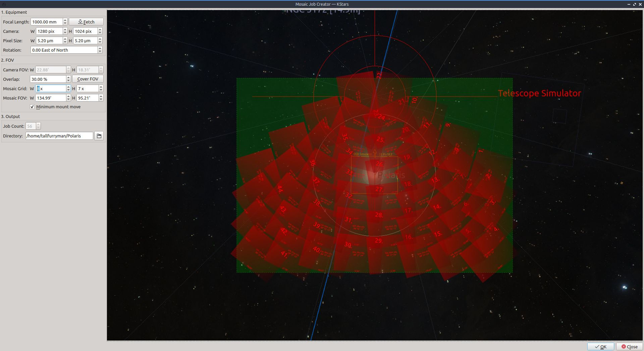
Task: Increase the Pixel Size height stepper
Action: (100, 39)
